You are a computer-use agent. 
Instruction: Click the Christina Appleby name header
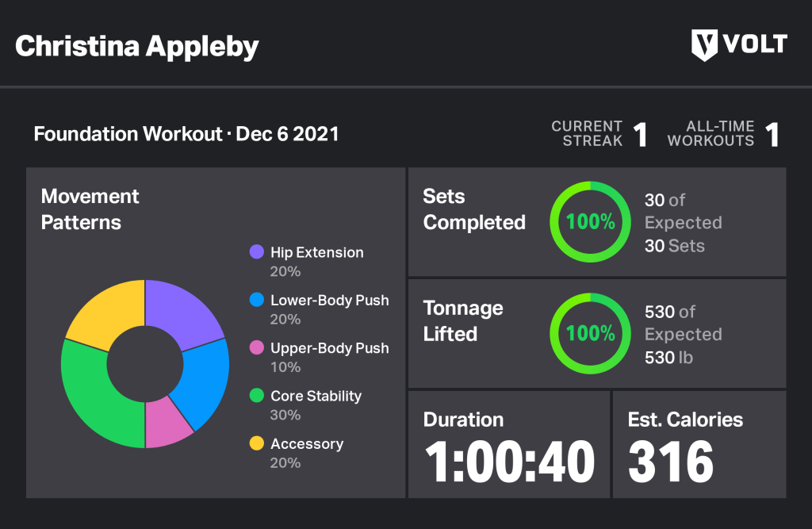coord(137,46)
